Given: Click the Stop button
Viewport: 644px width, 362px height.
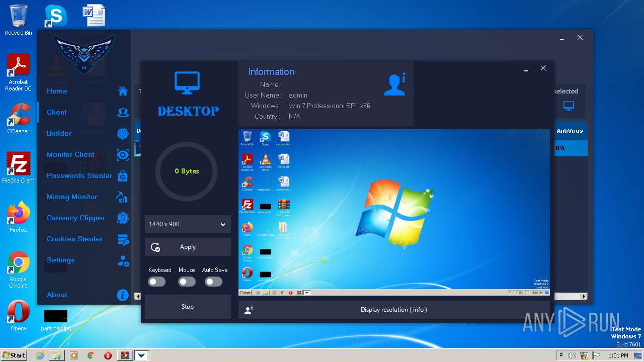Looking at the screenshot, I should pyautogui.click(x=188, y=307).
